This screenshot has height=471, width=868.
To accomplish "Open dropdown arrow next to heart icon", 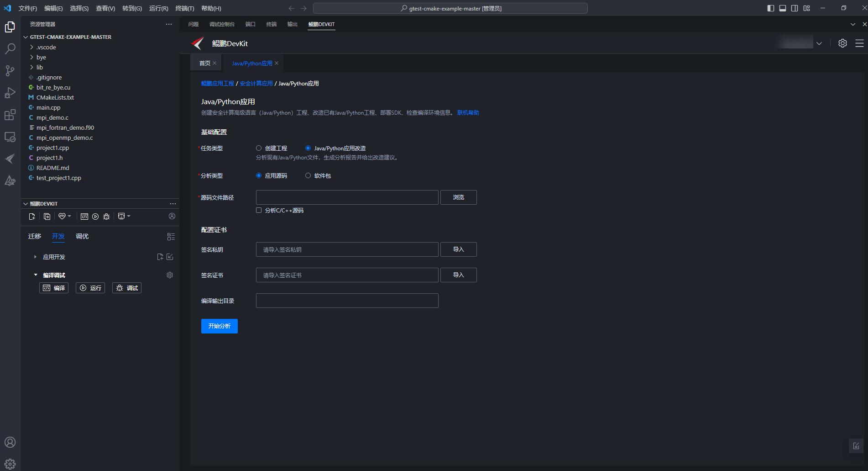I will point(69,216).
